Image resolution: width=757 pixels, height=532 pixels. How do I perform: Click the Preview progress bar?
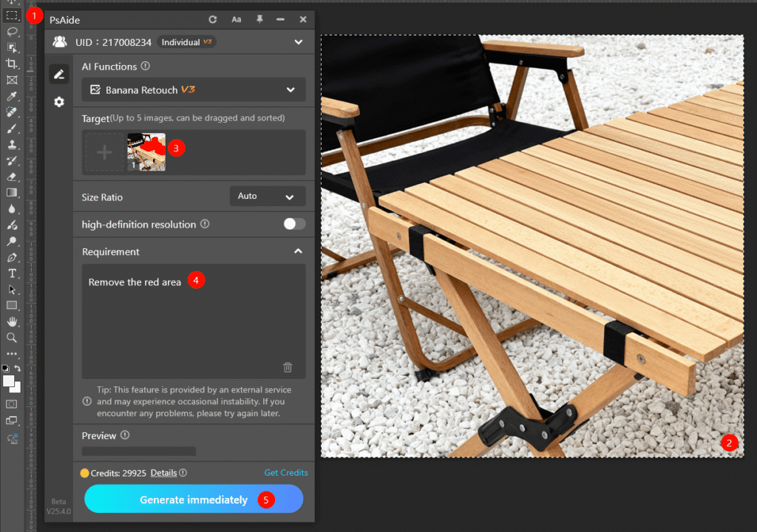tap(138, 451)
